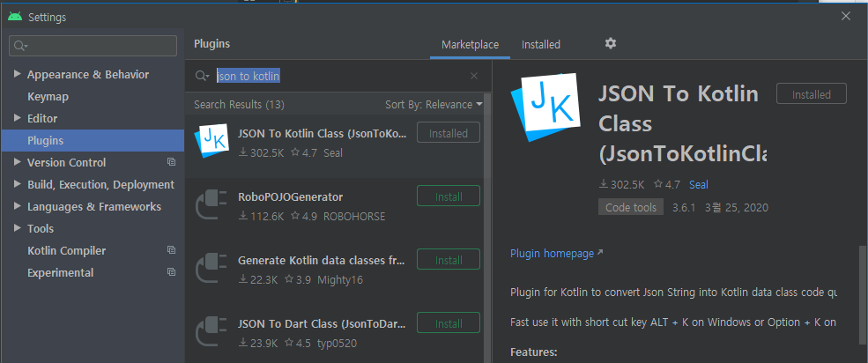This screenshot has height=363, width=868.
Task: Click Kotlin Compiler project-level settings icon
Action: pyautogui.click(x=171, y=250)
